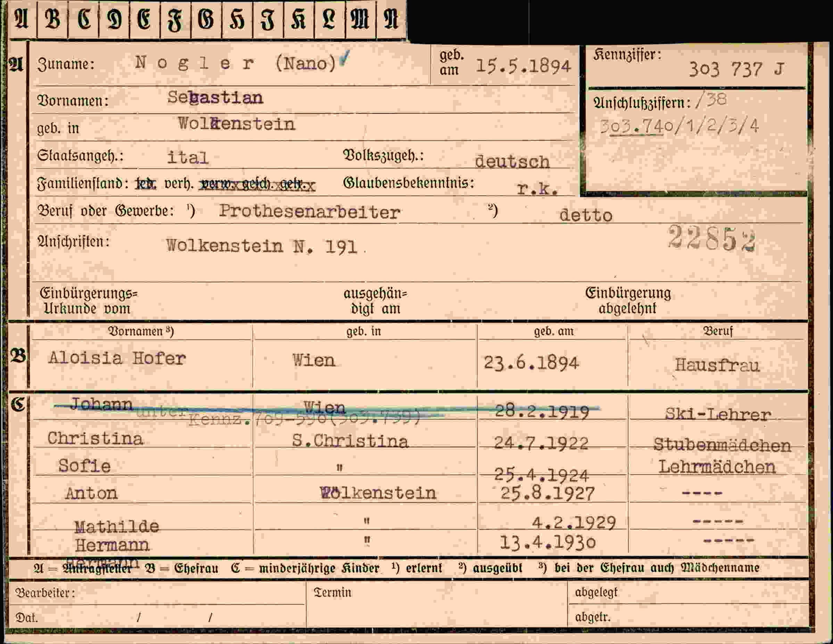Click child name 'Hermann'
Screen dimensions: 833x644
click(112, 545)
